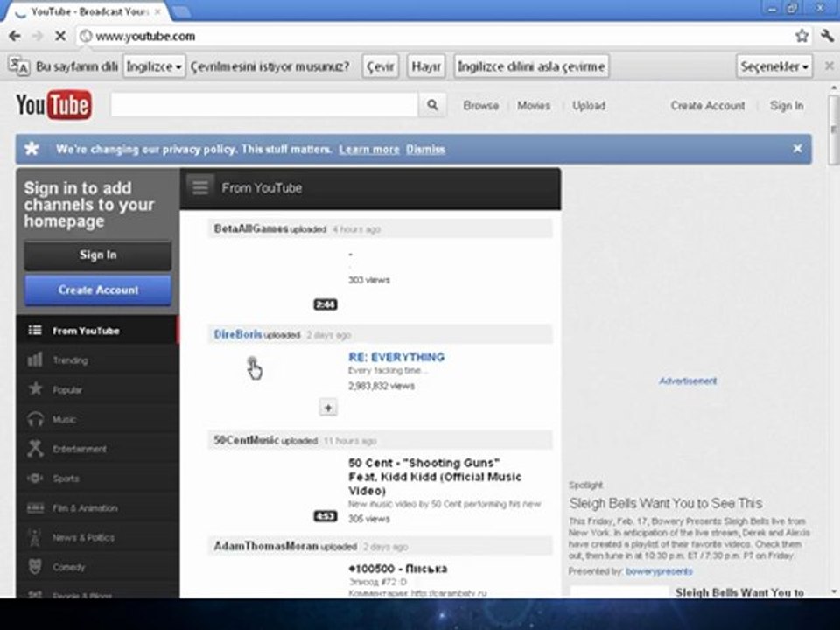Click the Sports icon in sidebar
Screen dimensions: 840x630
point(35,478)
